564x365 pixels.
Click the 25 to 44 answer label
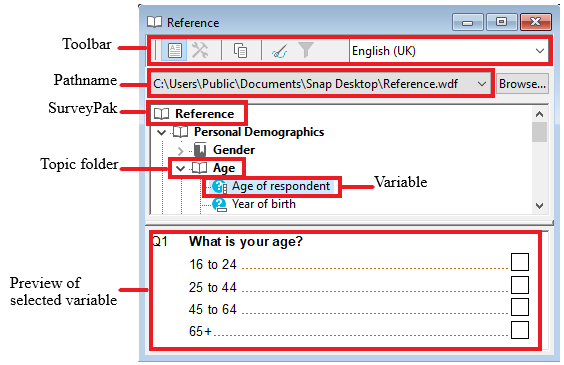[x=213, y=287]
